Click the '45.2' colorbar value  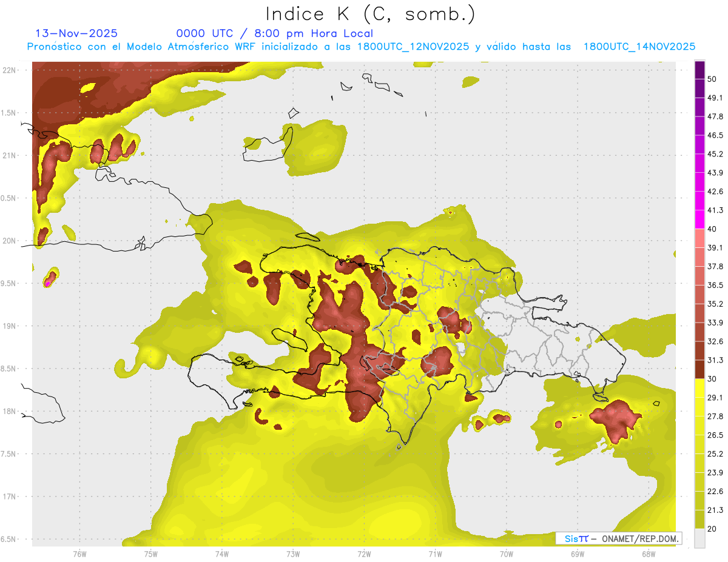(715, 154)
